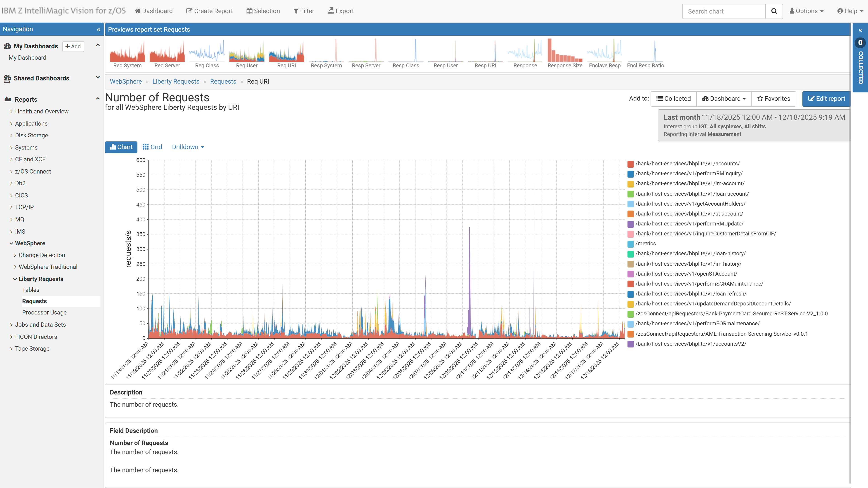Follow the Liberty Requests breadcrumb link
The height and width of the screenshot is (488, 868).
coord(176,82)
